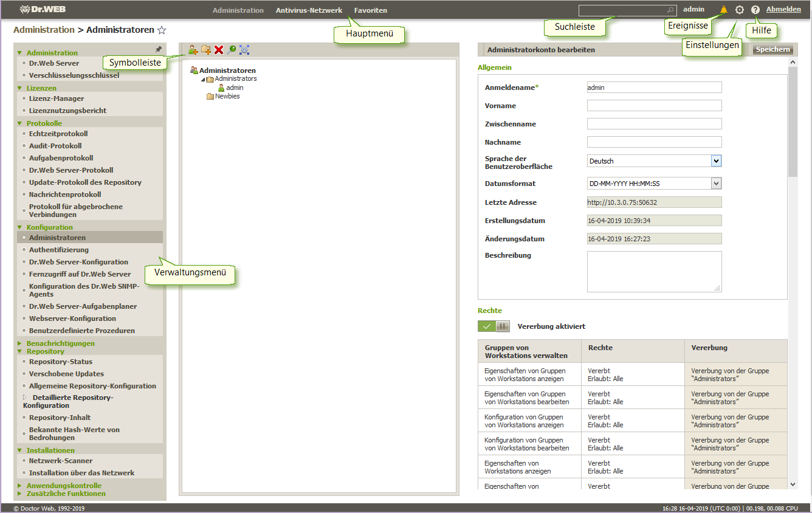Viewport: 812px width, 513px height.
Task: Click the Administrators folder icon in tree
Action: pos(210,79)
